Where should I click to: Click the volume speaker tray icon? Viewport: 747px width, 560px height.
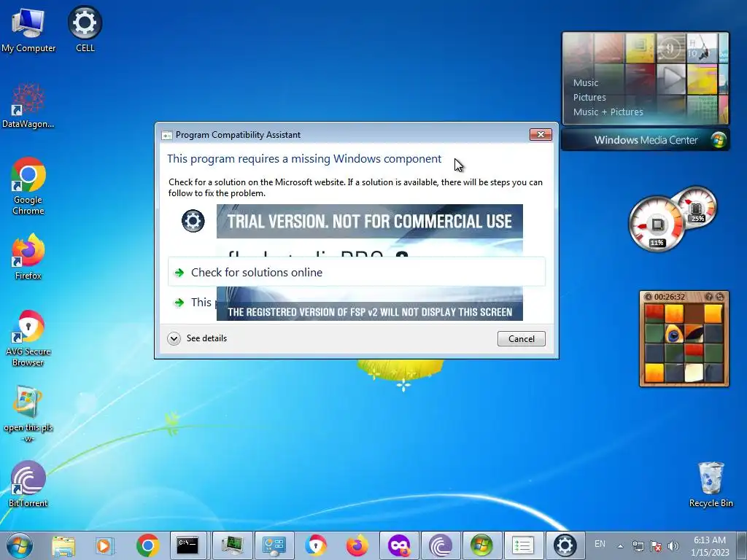[673, 545]
